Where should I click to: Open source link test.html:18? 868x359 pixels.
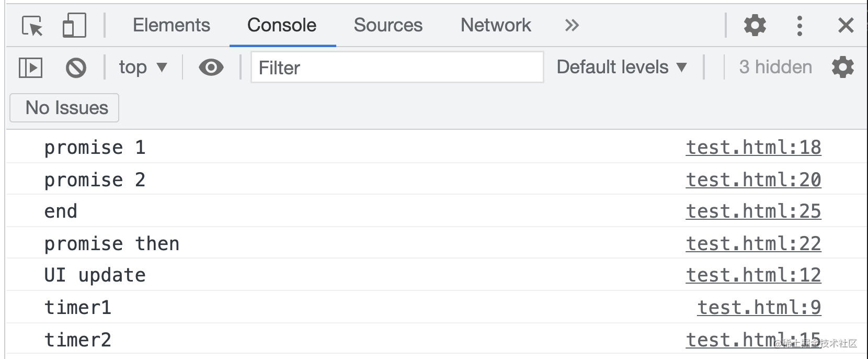pyautogui.click(x=753, y=148)
